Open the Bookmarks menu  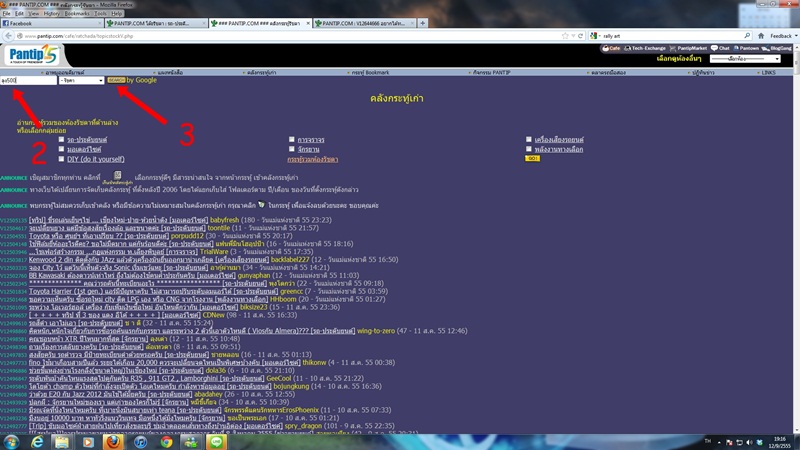[x=77, y=13]
